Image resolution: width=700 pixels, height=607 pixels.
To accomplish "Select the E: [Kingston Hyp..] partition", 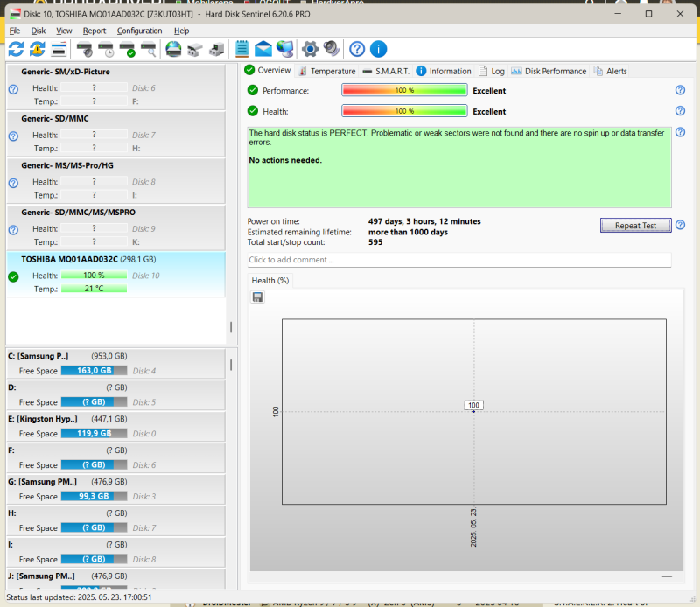I will [116, 426].
